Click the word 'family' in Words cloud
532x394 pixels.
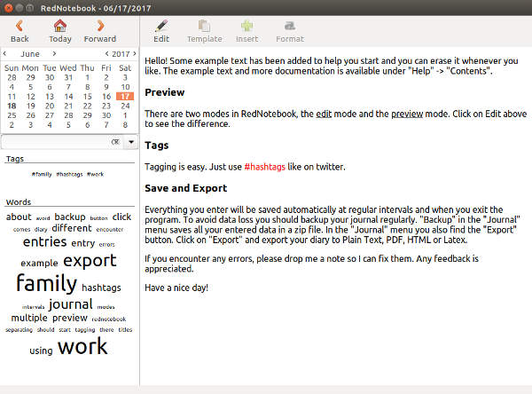pyautogui.click(x=47, y=283)
